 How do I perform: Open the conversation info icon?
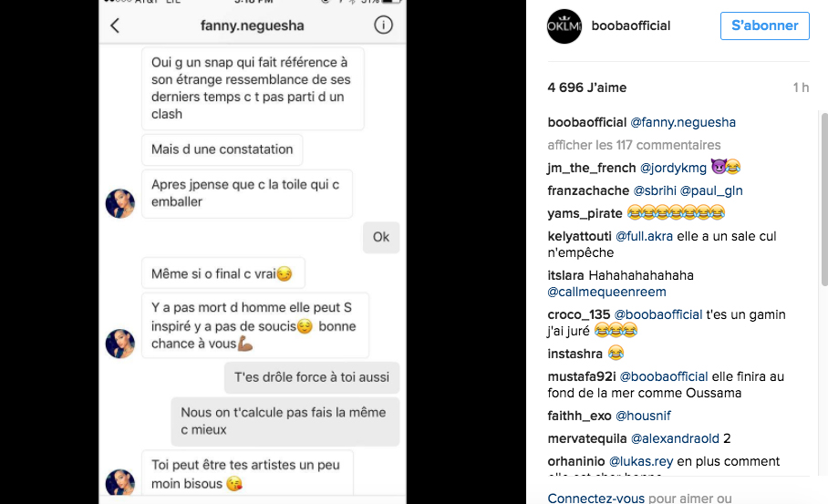point(383,26)
